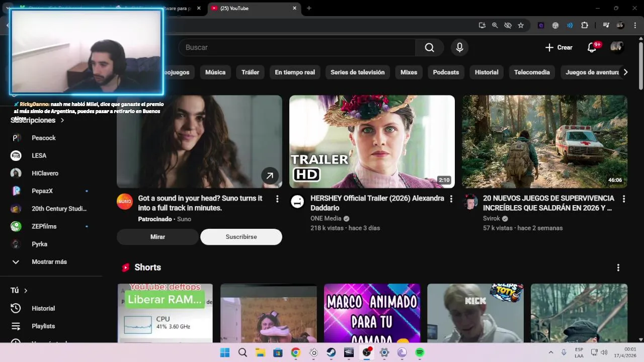Open the KICK clip short
The image size is (644, 362).
click(x=475, y=313)
